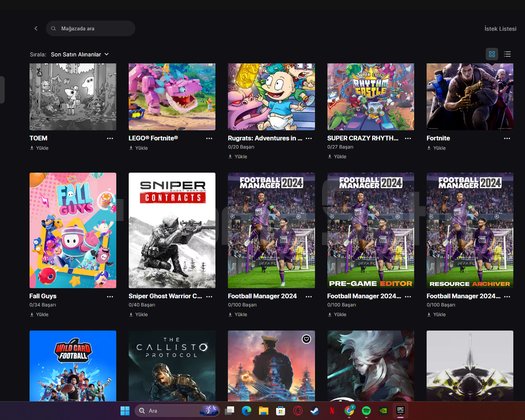The height and width of the screenshot is (420, 525).
Task: Open the three-dot menu for Fall Guys
Action: pos(110,296)
